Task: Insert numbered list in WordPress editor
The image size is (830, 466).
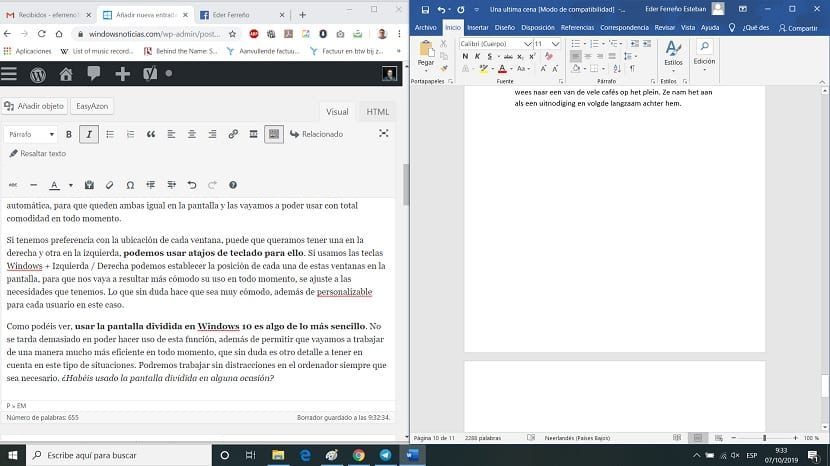Action: point(130,135)
